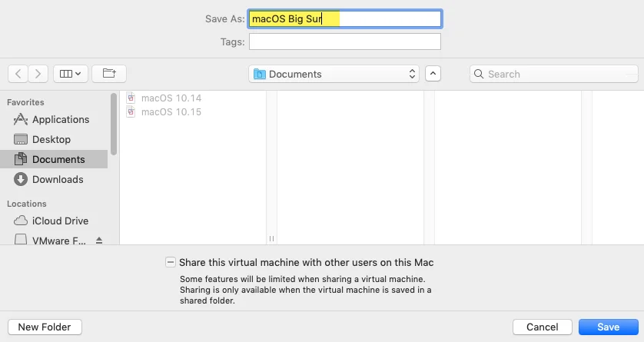
Task: Toggle share virtual machine with other users
Action: (x=171, y=262)
